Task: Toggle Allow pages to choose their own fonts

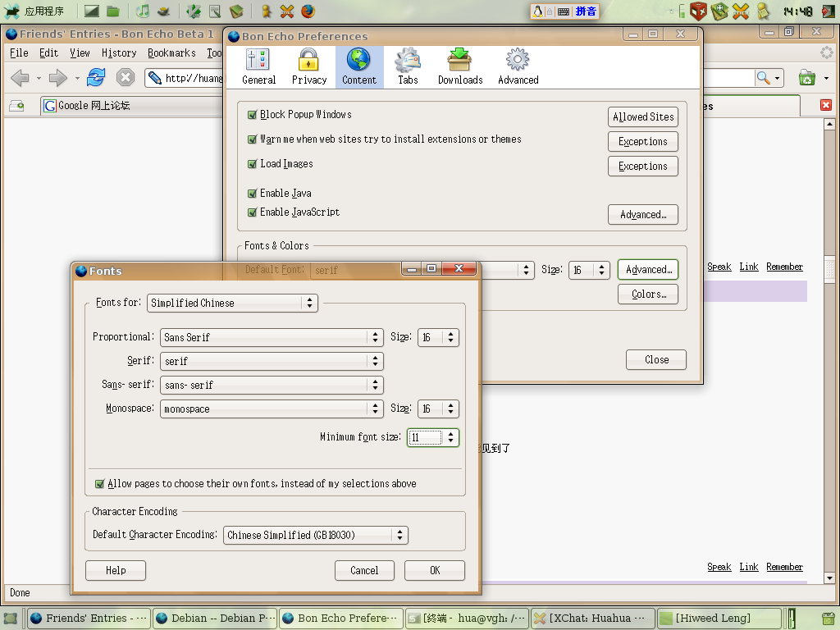Action: 99,484
